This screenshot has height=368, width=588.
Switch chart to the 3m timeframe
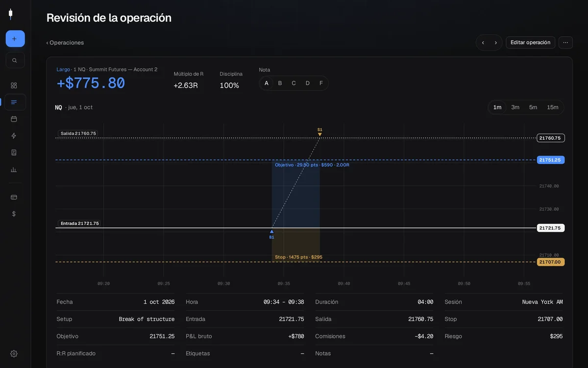(x=515, y=107)
